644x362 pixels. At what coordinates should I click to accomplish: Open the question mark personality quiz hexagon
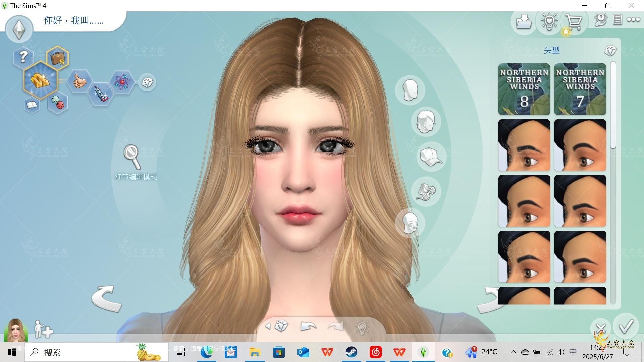[23, 57]
